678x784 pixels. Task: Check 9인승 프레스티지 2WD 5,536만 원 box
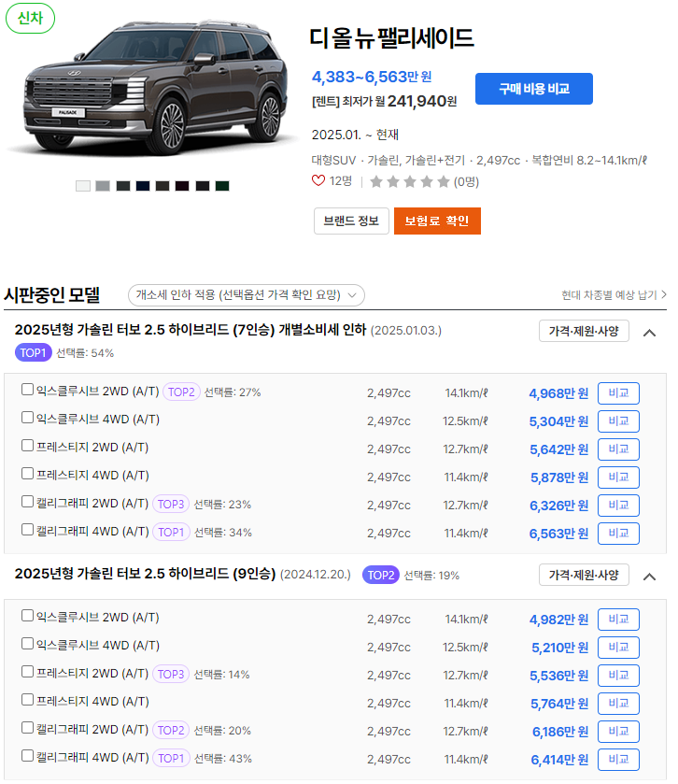[27, 672]
